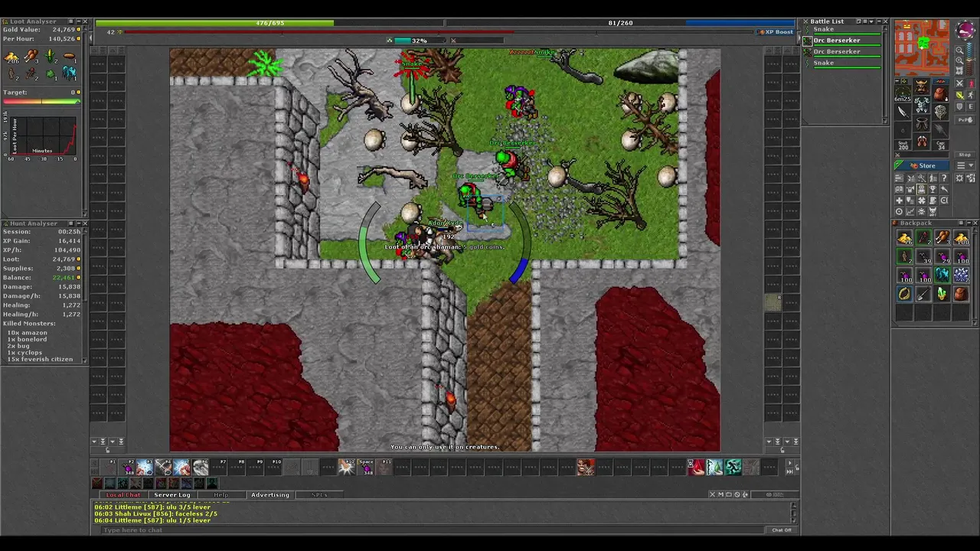Toggle the Chat Off button
Viewport: 980px width, 551px height.
pyautogui.click(x=782, y=530)
